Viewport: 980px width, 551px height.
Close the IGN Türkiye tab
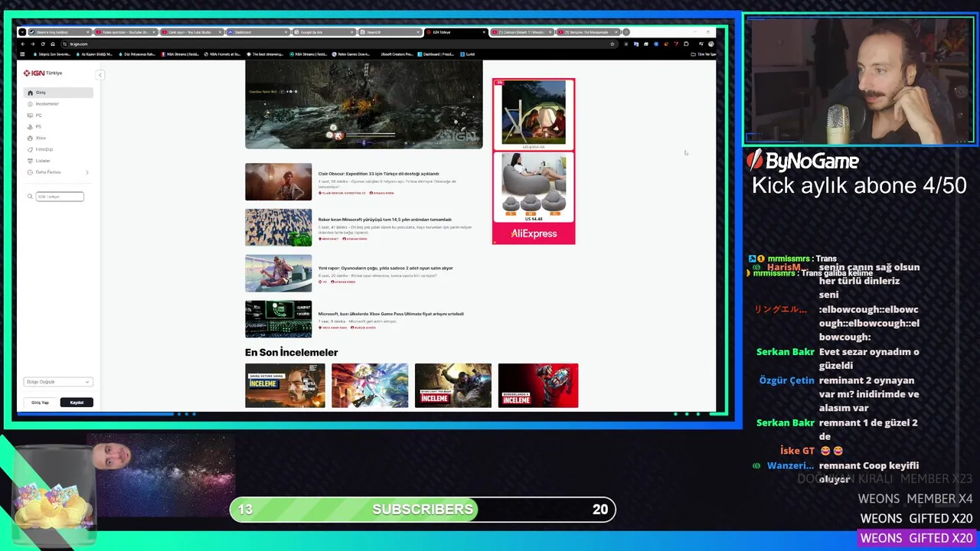coord(484,32)
